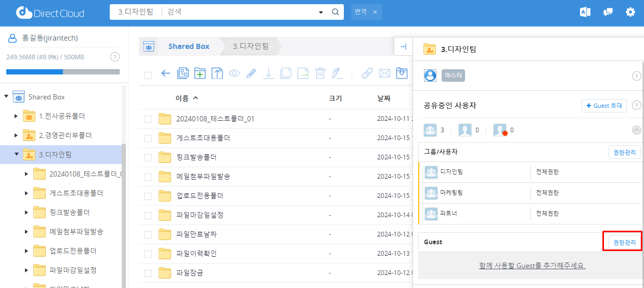Tick the select-all checkbox in toolbar

tap(148, 75)
